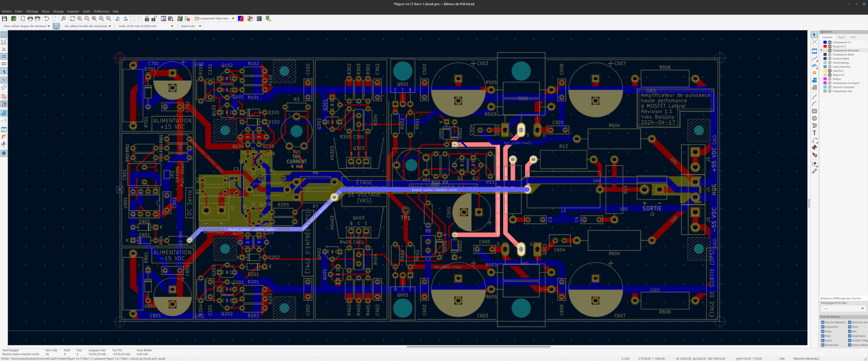Click the Zoom In icon

tap(80, 19)
